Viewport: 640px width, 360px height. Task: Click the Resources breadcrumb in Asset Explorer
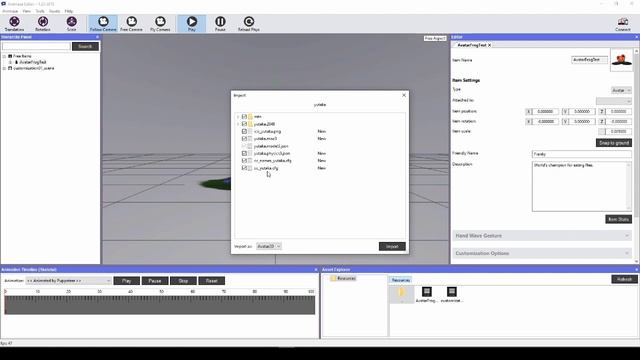coord(400,280)
